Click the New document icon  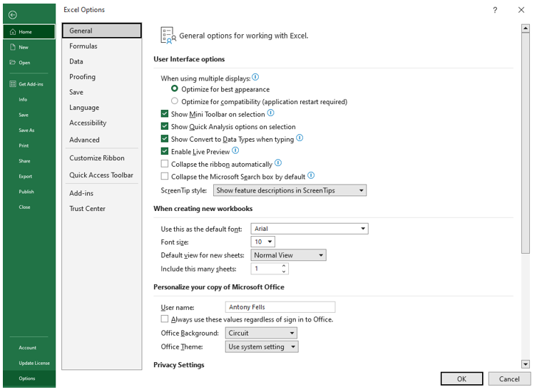[13, 47]
